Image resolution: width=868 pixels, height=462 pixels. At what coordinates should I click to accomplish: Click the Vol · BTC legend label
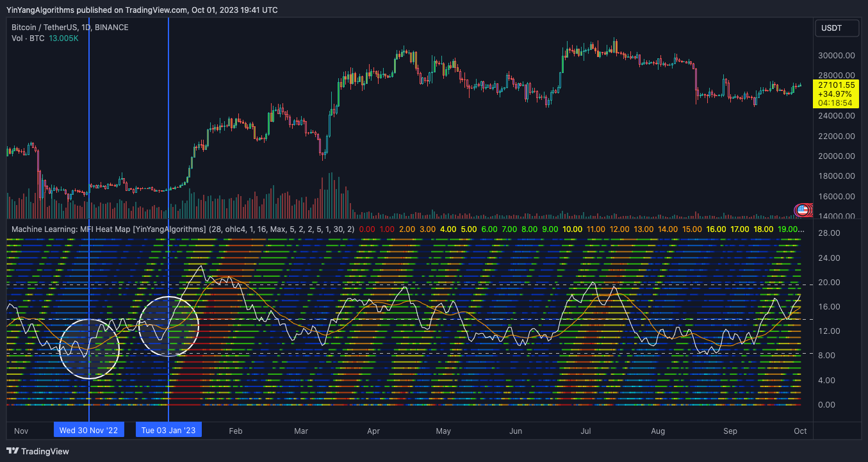pos(28,38)
